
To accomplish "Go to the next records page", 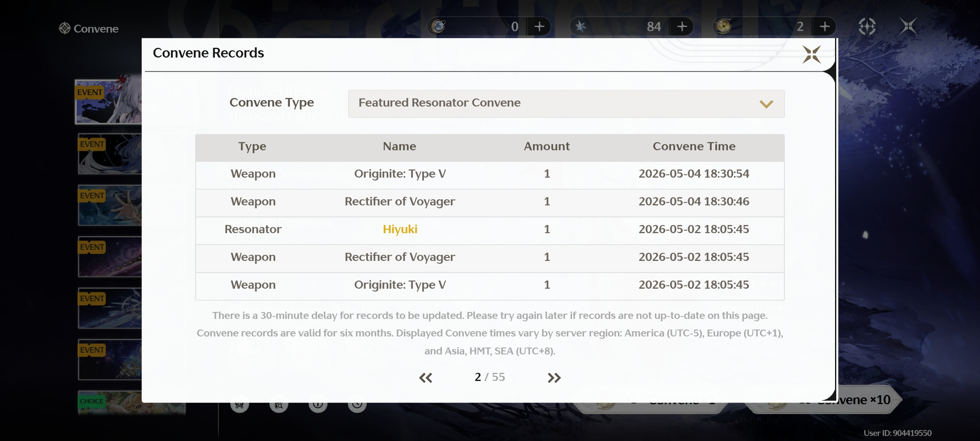I will point(554,378).
